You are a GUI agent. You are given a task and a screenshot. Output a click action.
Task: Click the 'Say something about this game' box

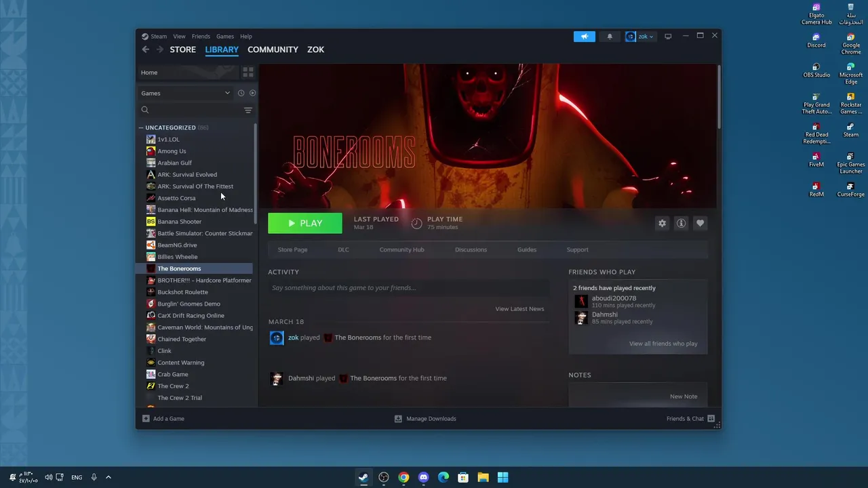click(x=407, y=288)
